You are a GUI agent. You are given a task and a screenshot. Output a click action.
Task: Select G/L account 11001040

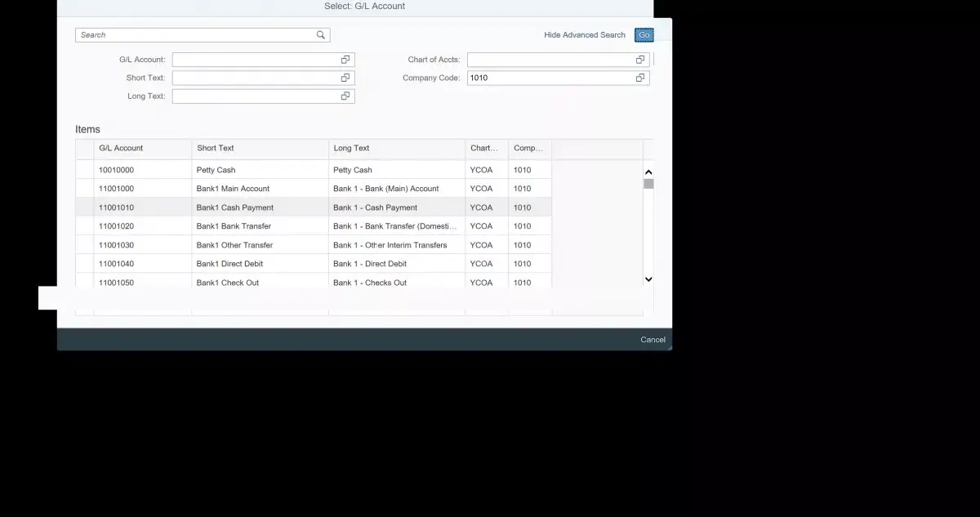pyautogui.click(x=116, y=264)
